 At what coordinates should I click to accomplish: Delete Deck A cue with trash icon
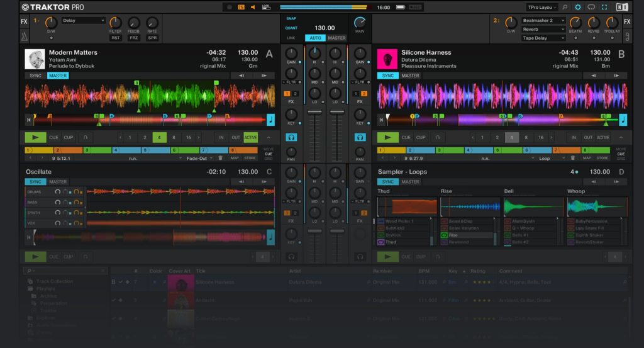(x=220, y=158)
